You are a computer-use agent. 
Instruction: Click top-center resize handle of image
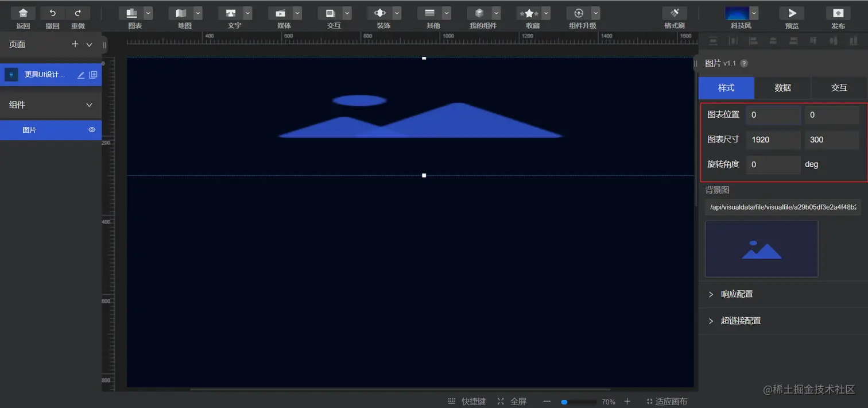tap(424, 58)
